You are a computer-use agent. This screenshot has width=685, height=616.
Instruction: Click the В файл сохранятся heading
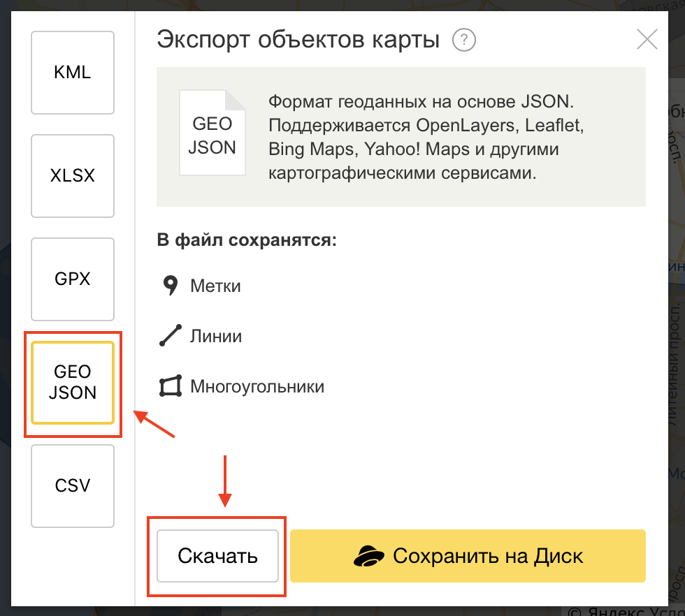click(x=247, y=241)
